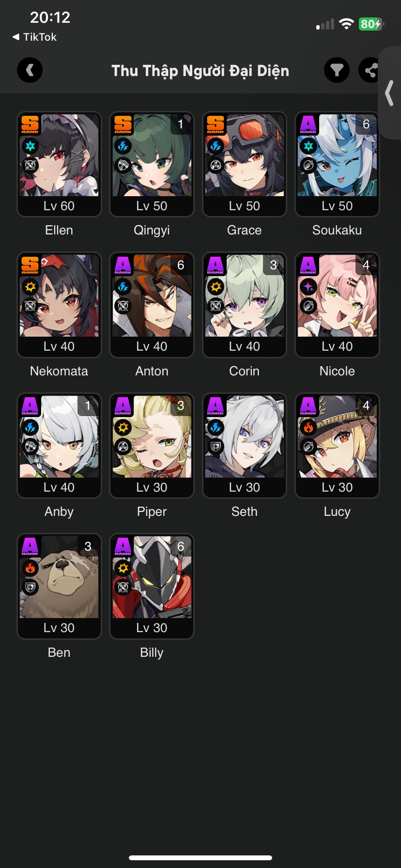Open Ellen's Lv 60 agent card
This screenshot has height=868, width=401.
pyautogui.click(x=59, y=164)
